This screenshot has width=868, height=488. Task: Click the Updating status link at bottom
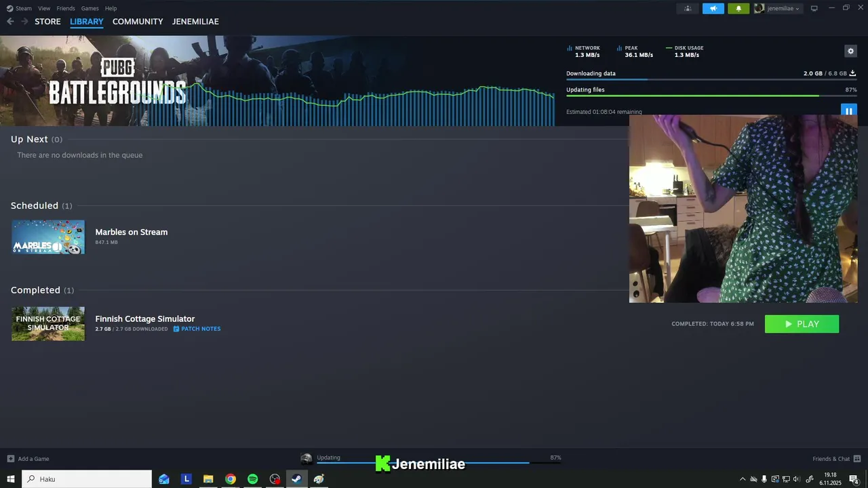coord(328,457)
